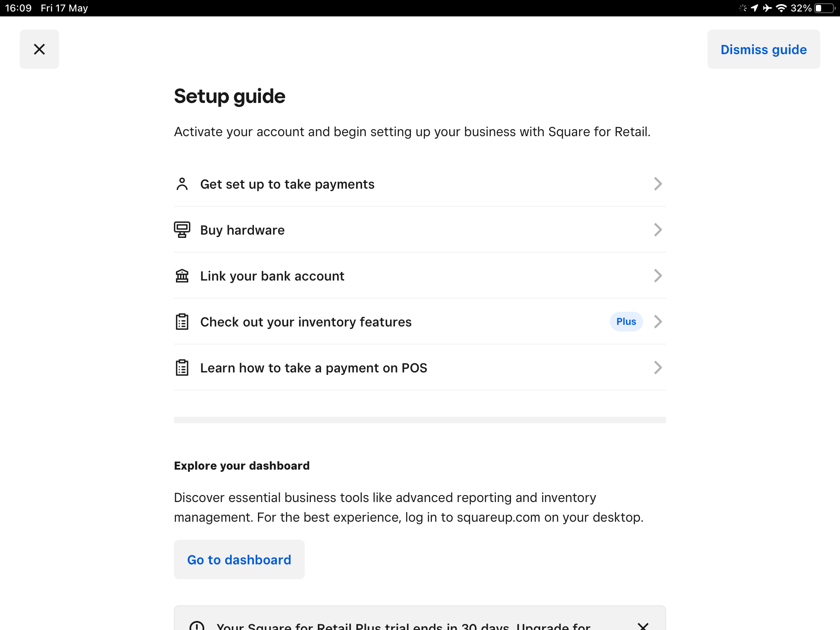Click the clipboard icon beside inventory features
840x630 pixels.
point(182,322)
